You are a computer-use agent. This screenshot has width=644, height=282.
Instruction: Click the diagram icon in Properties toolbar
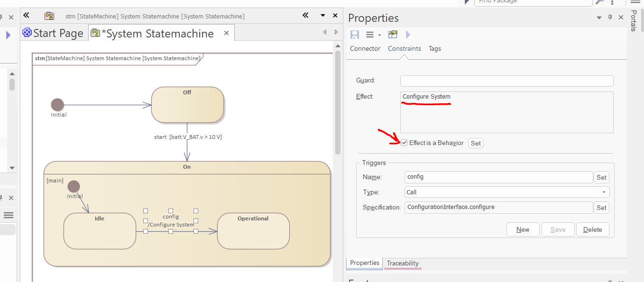393,35
